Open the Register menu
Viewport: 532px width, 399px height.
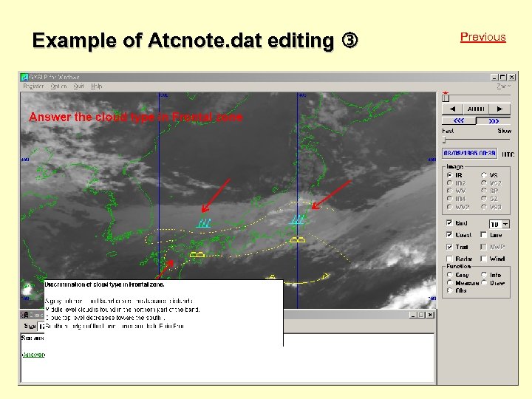pyautogui.click(x=33, y=86)
